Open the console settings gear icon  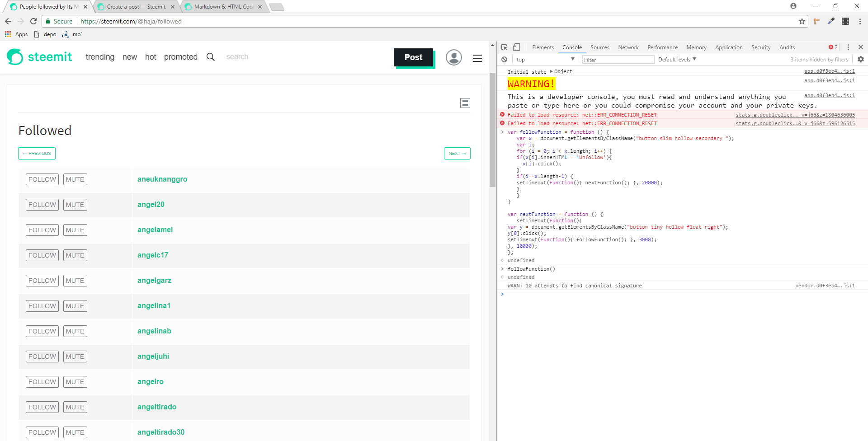click(861, 59)
